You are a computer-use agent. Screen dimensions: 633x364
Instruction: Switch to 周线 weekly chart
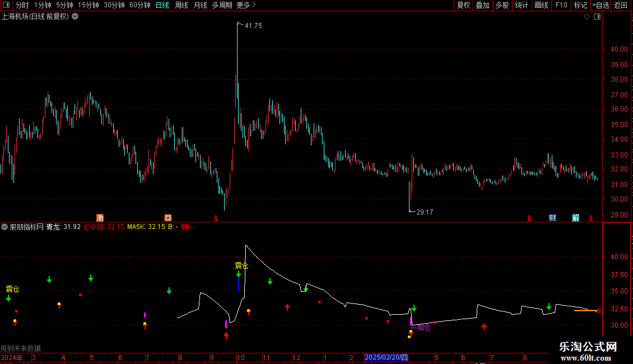tap(181, 5)
